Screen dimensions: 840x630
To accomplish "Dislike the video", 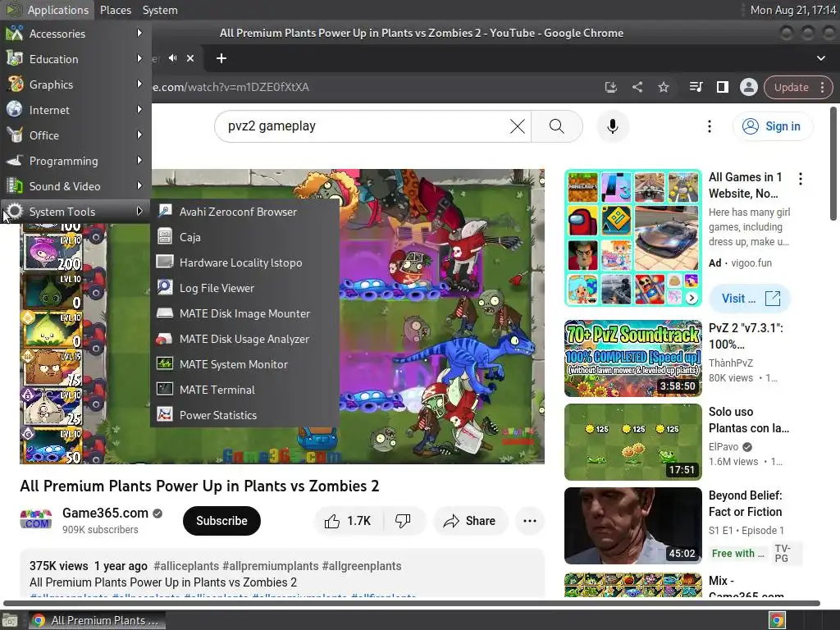I will click(403, 521).
